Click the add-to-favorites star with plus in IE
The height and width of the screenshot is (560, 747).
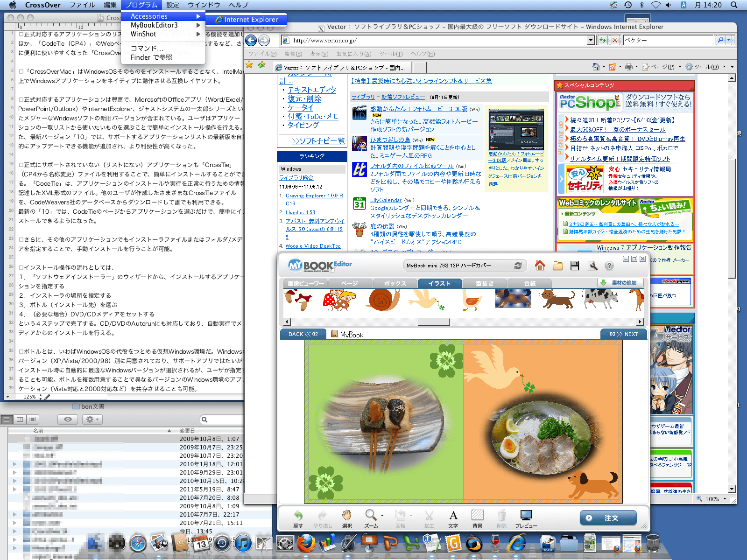coord(261,65)
